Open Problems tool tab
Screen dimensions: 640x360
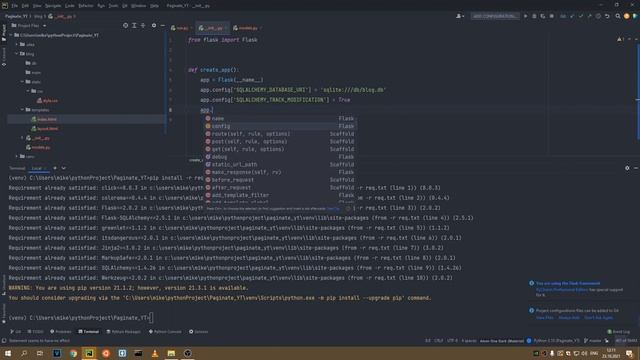[x=60, y=331]
